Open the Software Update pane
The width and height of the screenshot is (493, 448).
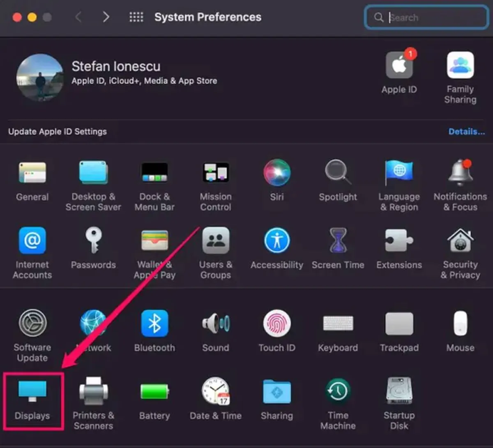click(x=32, y=323)
